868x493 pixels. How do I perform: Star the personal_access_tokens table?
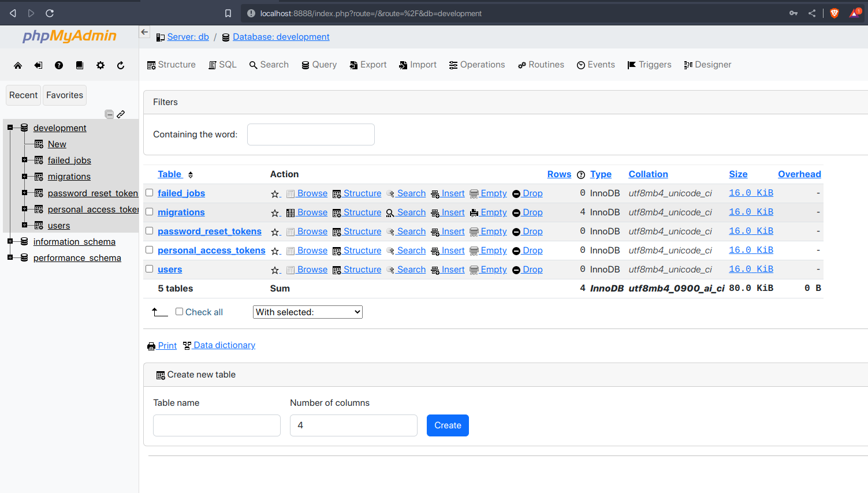(x=275, y=251)
